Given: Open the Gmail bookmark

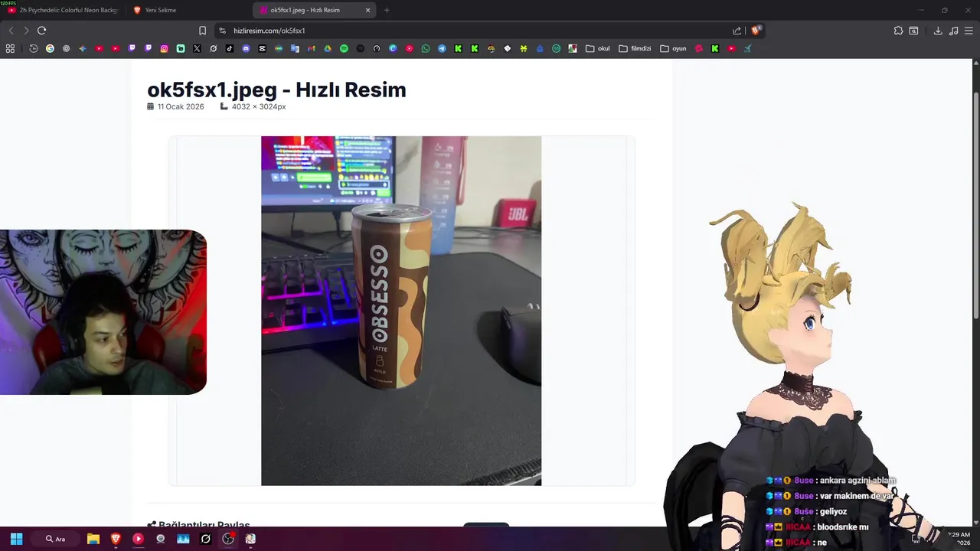Looking at the screenshot, I should click(x=311, y=48).
